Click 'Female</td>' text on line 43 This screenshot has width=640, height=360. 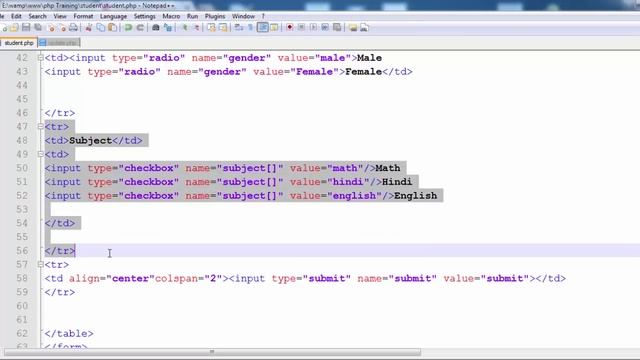click(379, 72)
